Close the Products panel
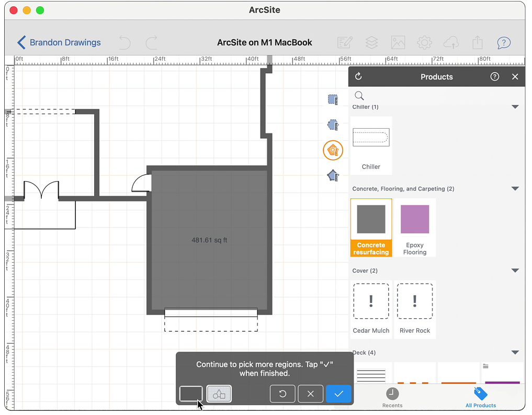Viewport: 532px width, 415px height. coord(515,77)
